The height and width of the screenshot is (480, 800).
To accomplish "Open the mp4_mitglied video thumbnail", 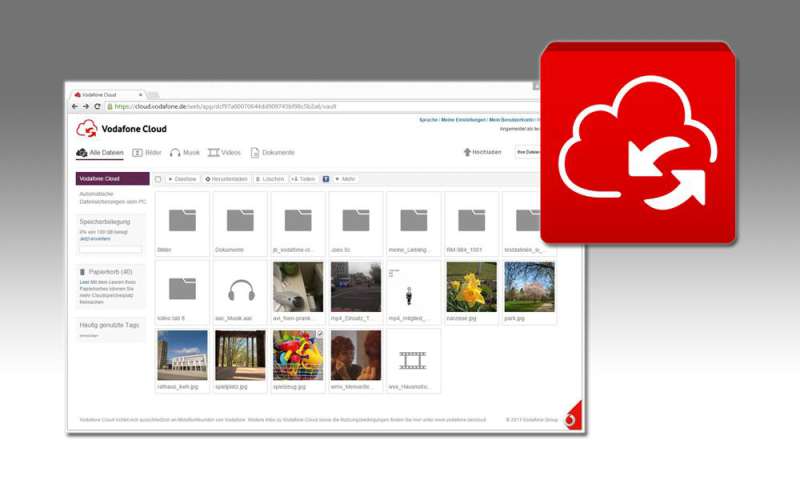I will (x=414, y=287).
